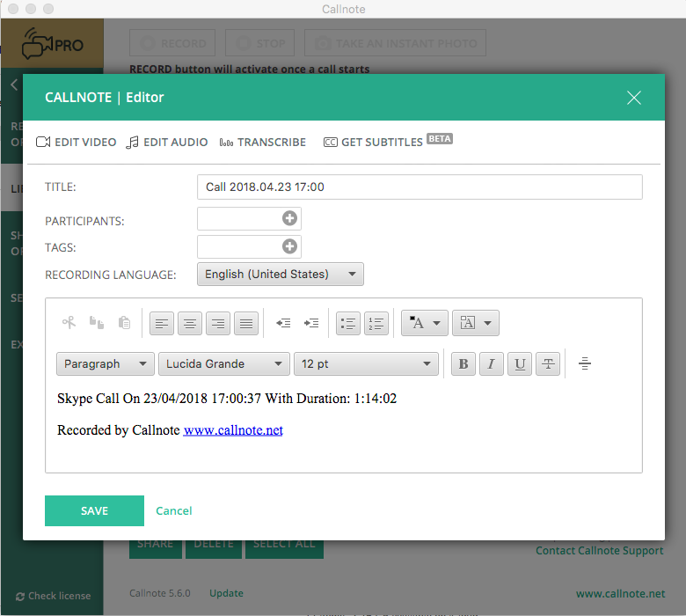Open the Lucida Grande font dropdown
The image size is (686, 616).
click(224, 363)
